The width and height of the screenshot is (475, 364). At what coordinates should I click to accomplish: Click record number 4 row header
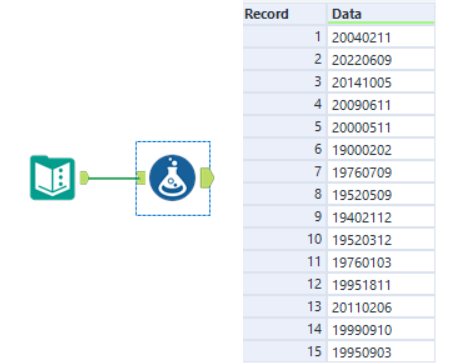point(284,104)
